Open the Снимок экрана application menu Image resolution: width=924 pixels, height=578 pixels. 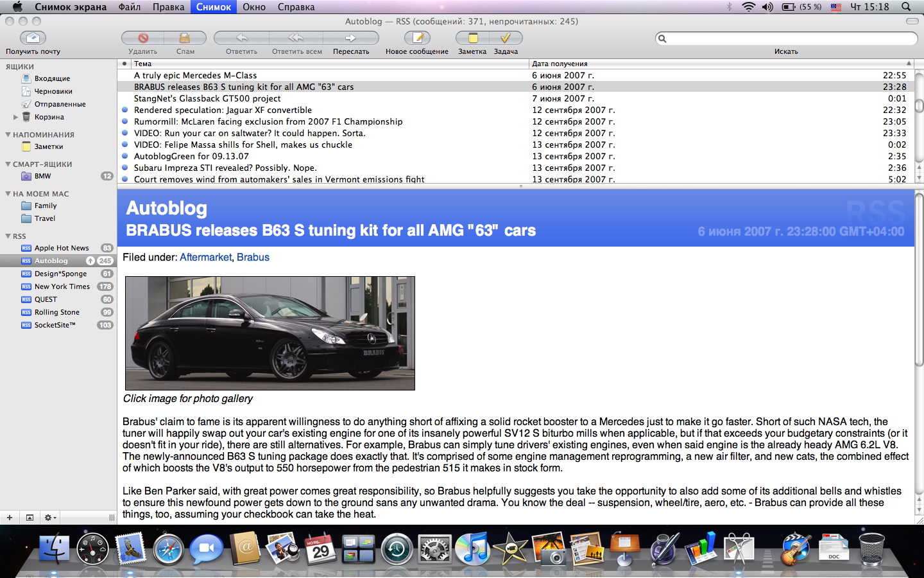click(71, 7)
